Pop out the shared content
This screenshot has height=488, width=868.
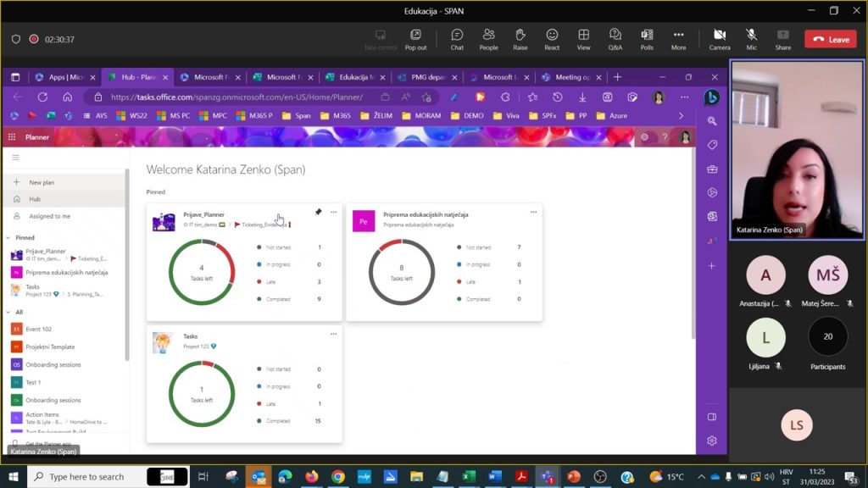point(415,40)
